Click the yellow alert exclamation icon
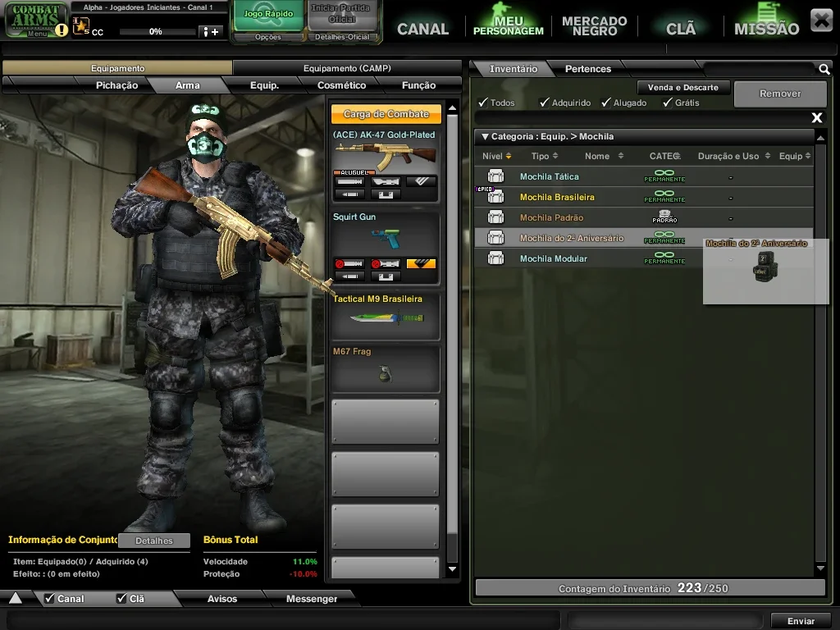This screenshot has width=840, height=630. pyautogui.click(x=62, y=30)
